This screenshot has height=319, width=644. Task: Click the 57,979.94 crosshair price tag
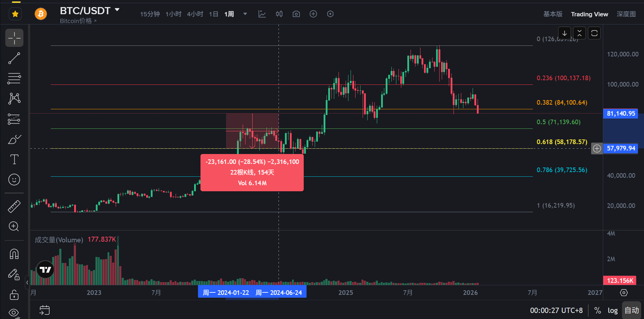(x=621, y=148)
